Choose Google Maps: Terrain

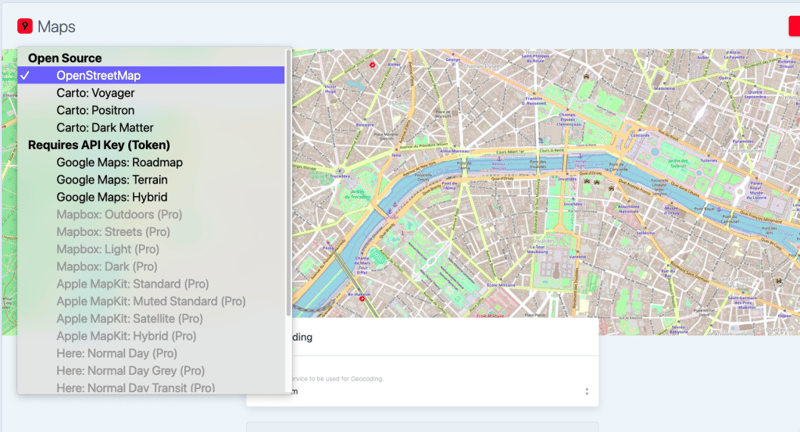(x=112, y=180)
